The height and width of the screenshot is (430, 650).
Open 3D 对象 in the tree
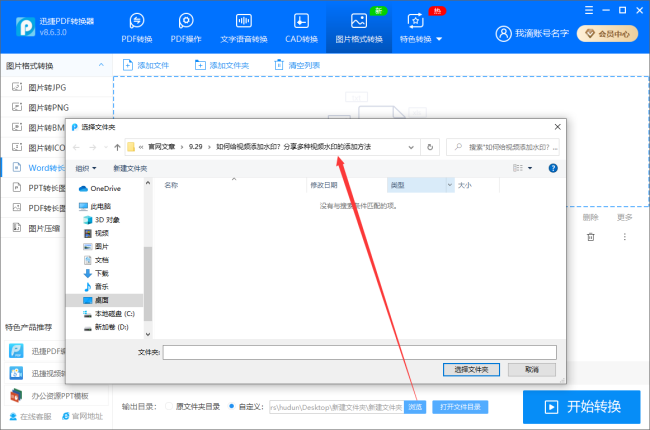(102, 220)
